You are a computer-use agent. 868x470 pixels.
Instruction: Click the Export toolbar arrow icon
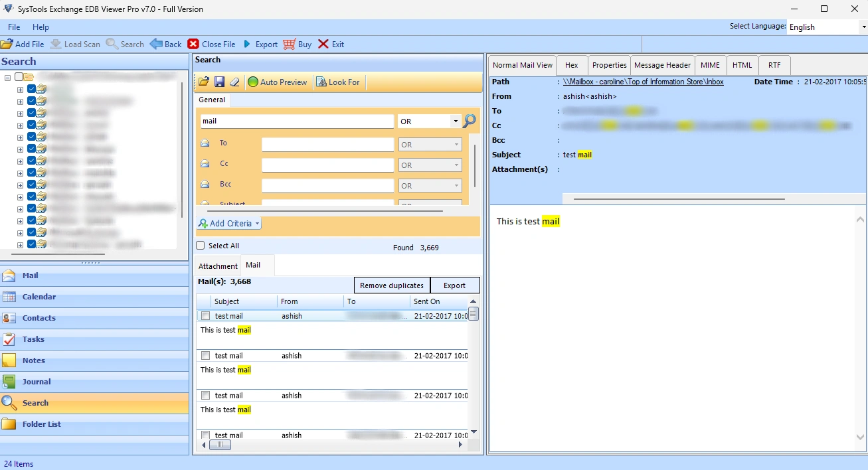tap(247, 44)
